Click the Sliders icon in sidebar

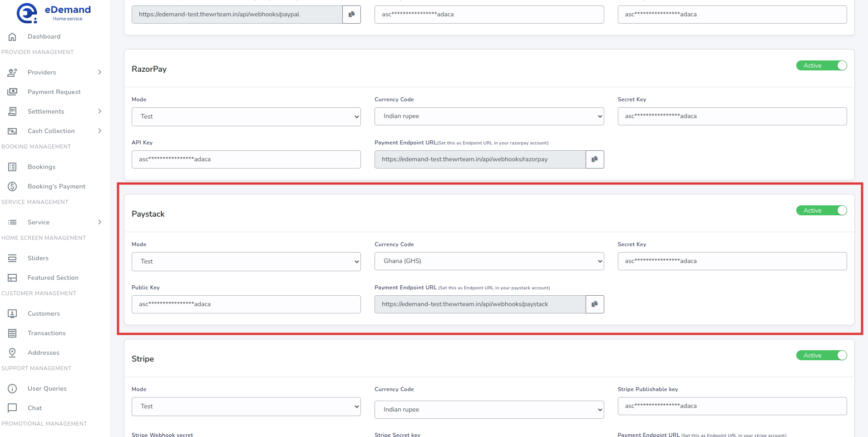click(x=12, y=258)
